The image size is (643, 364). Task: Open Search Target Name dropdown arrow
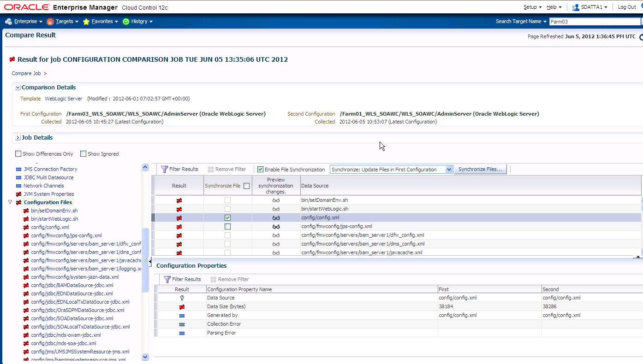545,22
